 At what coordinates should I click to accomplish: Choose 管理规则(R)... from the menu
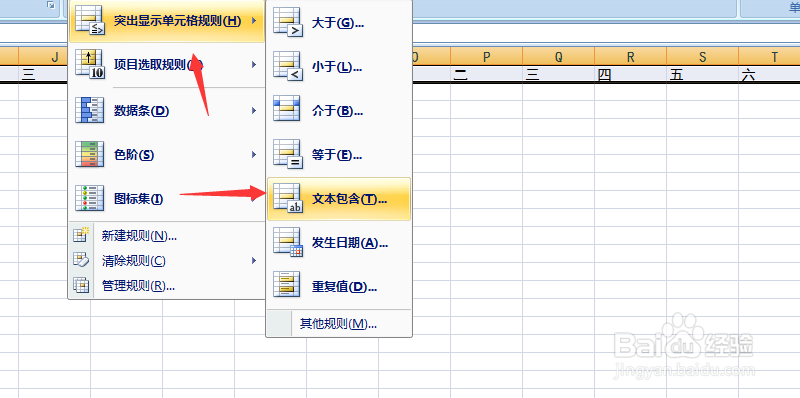tap(167, 286)
